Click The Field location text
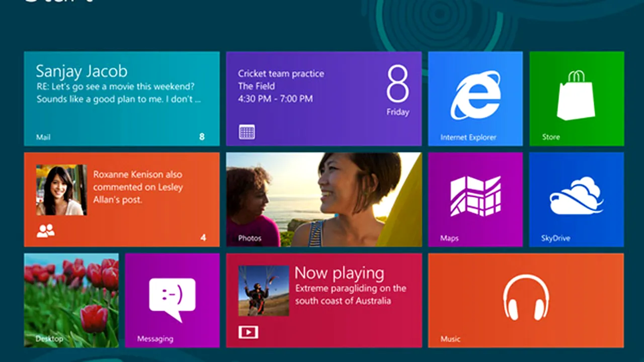The image size is (644, 362). click(257, 86)
